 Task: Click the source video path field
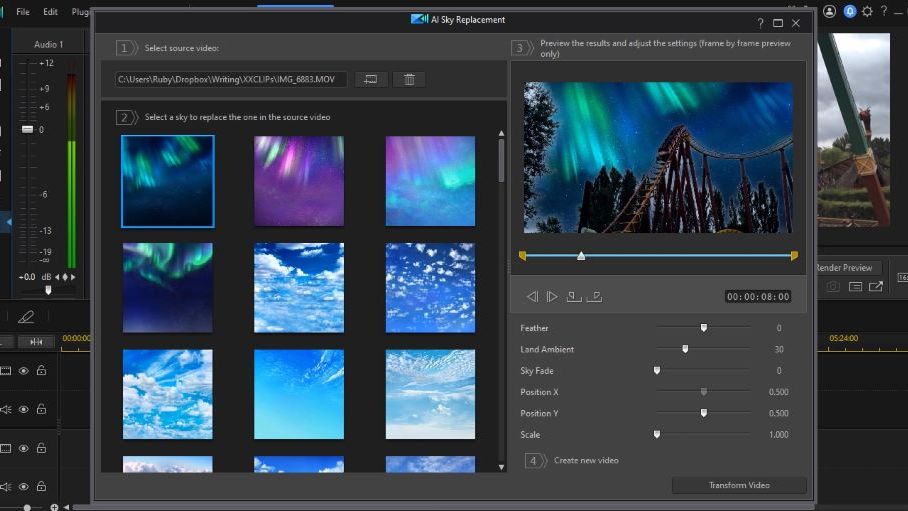point(231,79)
